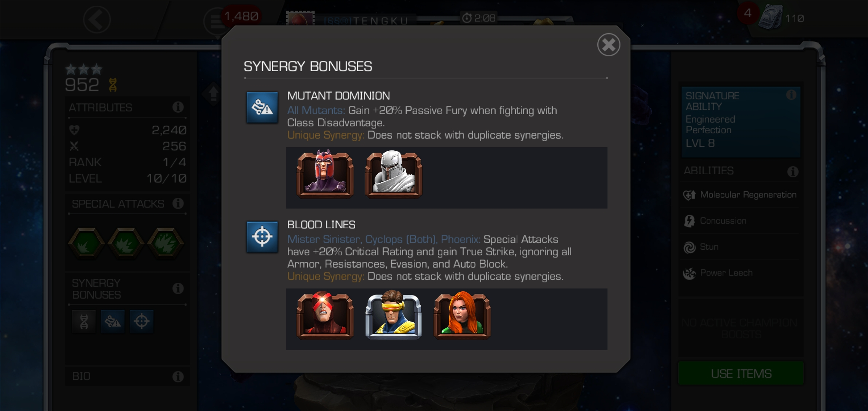Close the Synergy Bonuses popup
Image resolution: width=868 pixels, height=411 pixels.
[608, 45]
